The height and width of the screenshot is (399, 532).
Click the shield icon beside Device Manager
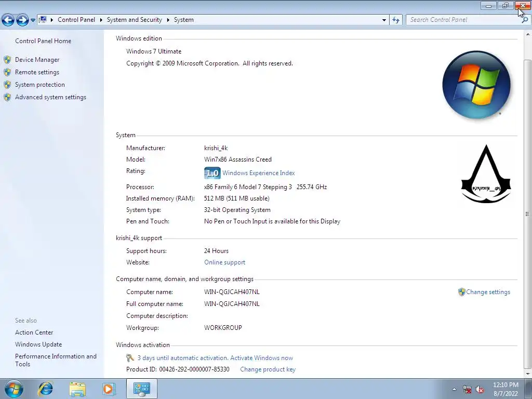pyautogui.click(x=7, y=60)
